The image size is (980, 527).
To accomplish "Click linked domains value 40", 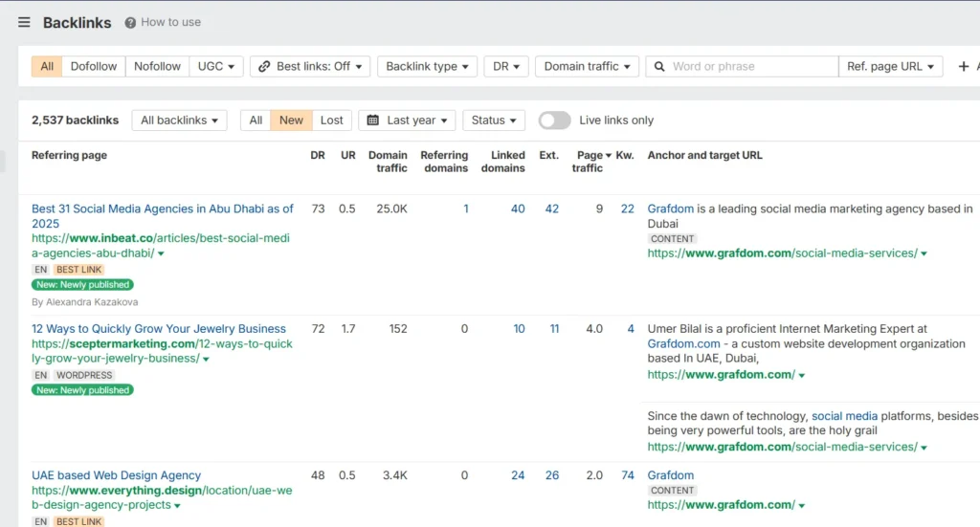I will 518,209.
